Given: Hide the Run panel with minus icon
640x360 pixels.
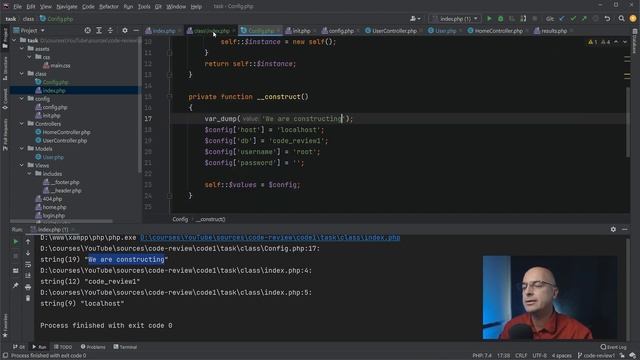Looking at the screenshot, I should point(624,229).
